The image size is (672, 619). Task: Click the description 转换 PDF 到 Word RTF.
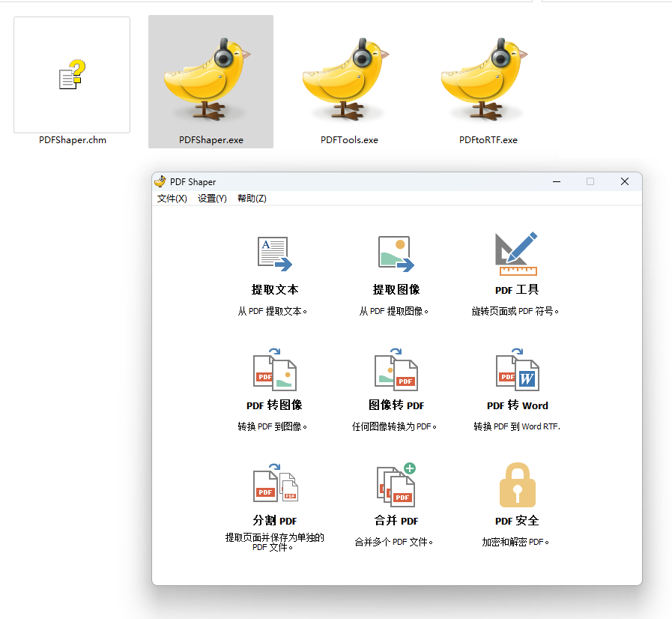[517, 426]
